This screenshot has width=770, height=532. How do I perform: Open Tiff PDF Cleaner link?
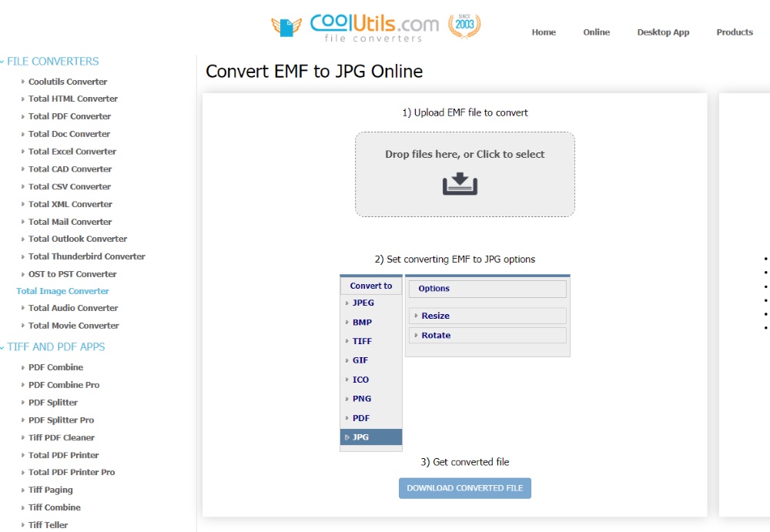pos(61,437)
